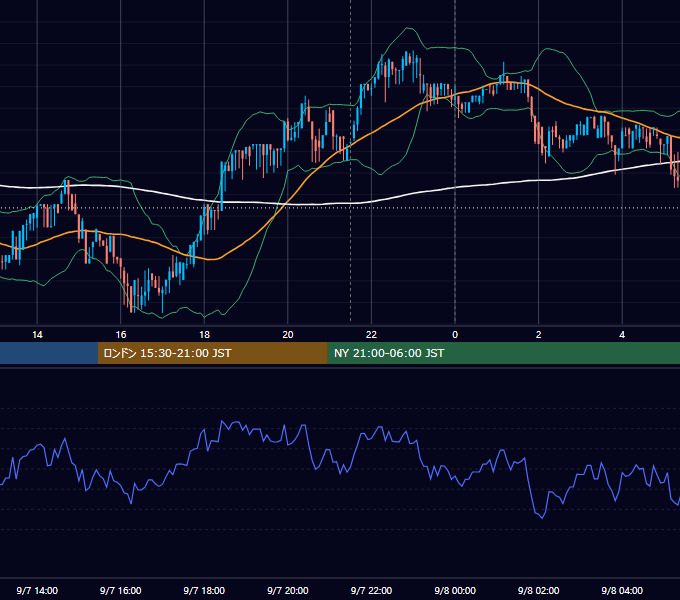Click the unlabeled blue session bar
The image size is (680, 600).
[49, 353]
